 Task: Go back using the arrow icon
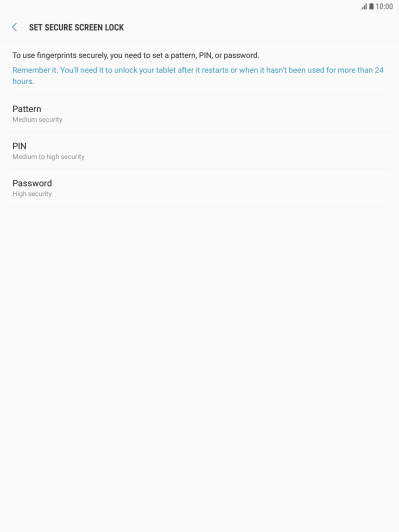tap(14, 27)
